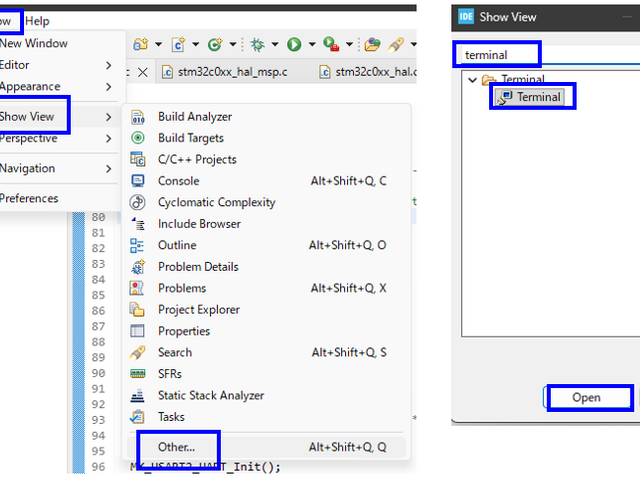Screen dimensions: 640x480
Task: Open the dropdown arrow beside Debug icon
Action: 273,44
